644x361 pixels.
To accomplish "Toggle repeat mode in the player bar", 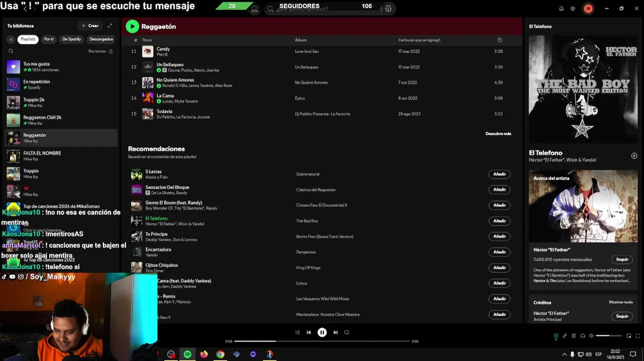I will [347, 332].
